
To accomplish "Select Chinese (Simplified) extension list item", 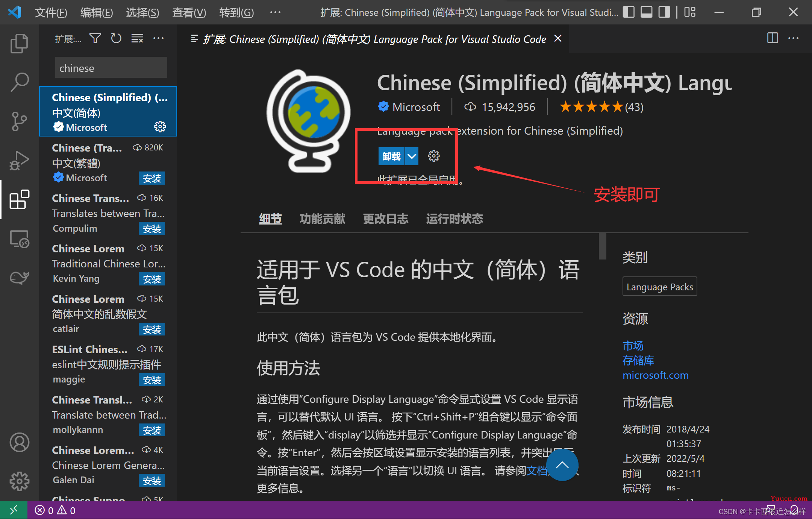I will pyautogui.click(x=108, y=112).
